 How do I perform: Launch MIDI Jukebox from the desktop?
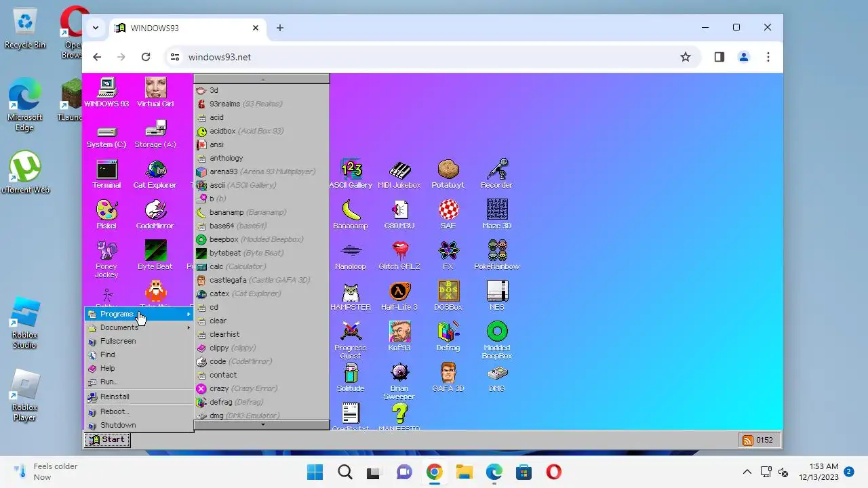tap(399, 174)
